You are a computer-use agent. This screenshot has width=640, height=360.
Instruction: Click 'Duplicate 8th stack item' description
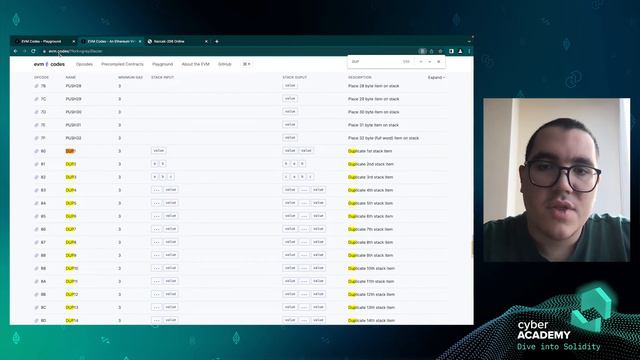coord(371,242)
